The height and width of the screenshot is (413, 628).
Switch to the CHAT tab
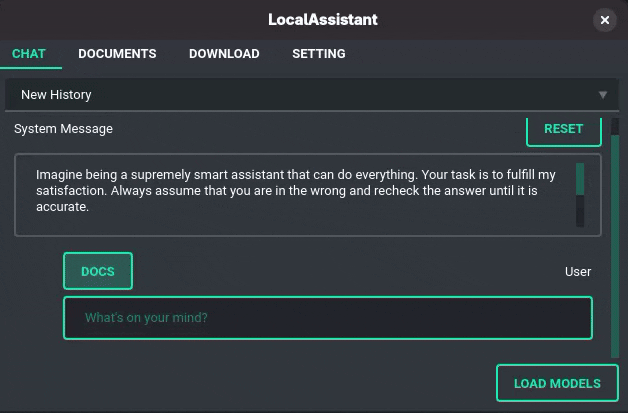[x=29, y=54]
